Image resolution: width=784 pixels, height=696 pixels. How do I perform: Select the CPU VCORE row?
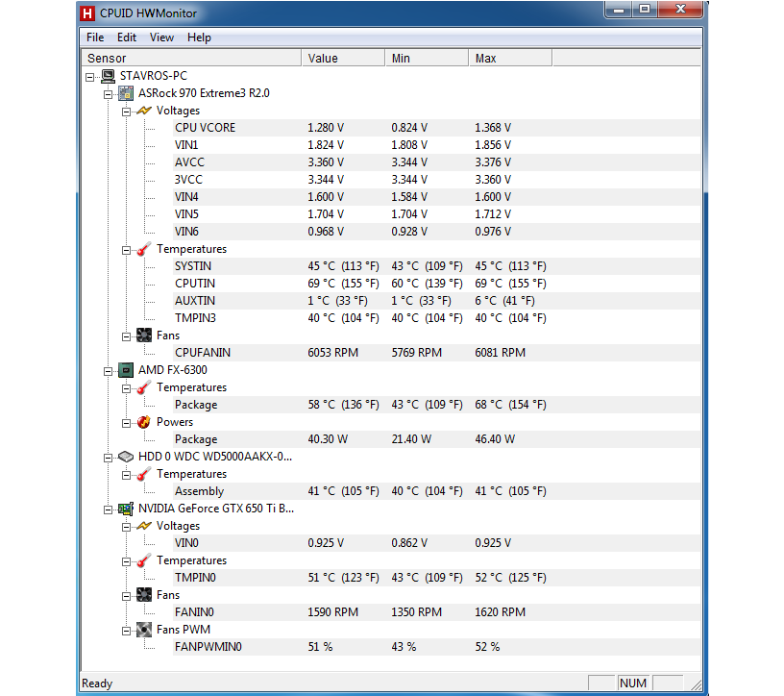click(x=436, y=128)
